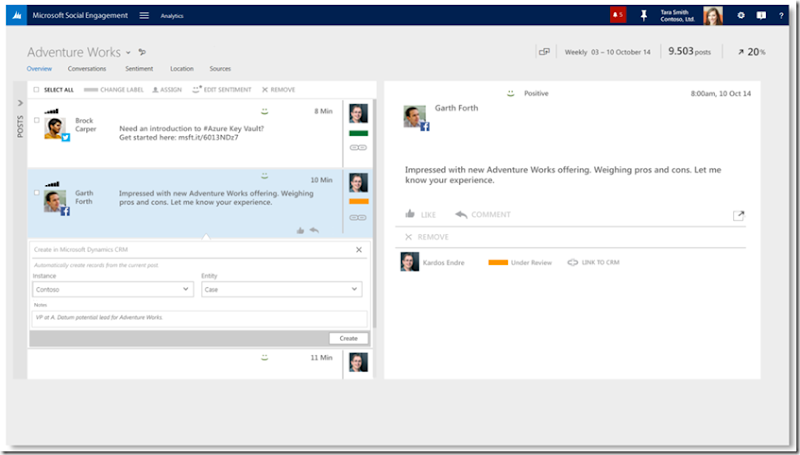Click Remove in the posts toolbar
Viewport: 800px width, 455px height.
[278, 90]
